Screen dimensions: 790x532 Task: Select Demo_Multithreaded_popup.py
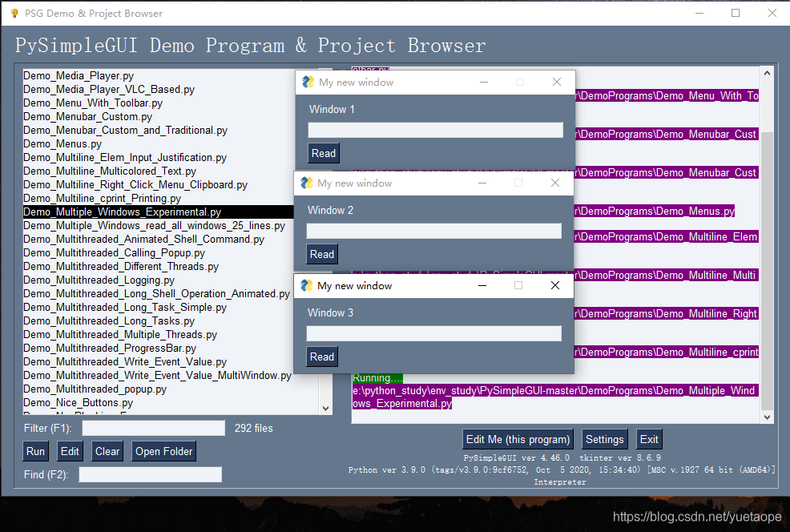tap(95, 389)
